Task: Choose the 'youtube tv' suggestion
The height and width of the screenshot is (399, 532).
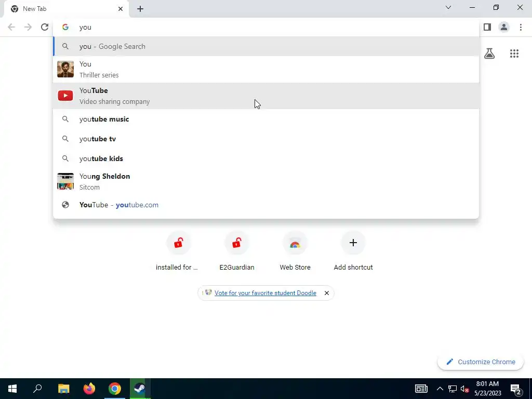Action: (x=266, y=139)
